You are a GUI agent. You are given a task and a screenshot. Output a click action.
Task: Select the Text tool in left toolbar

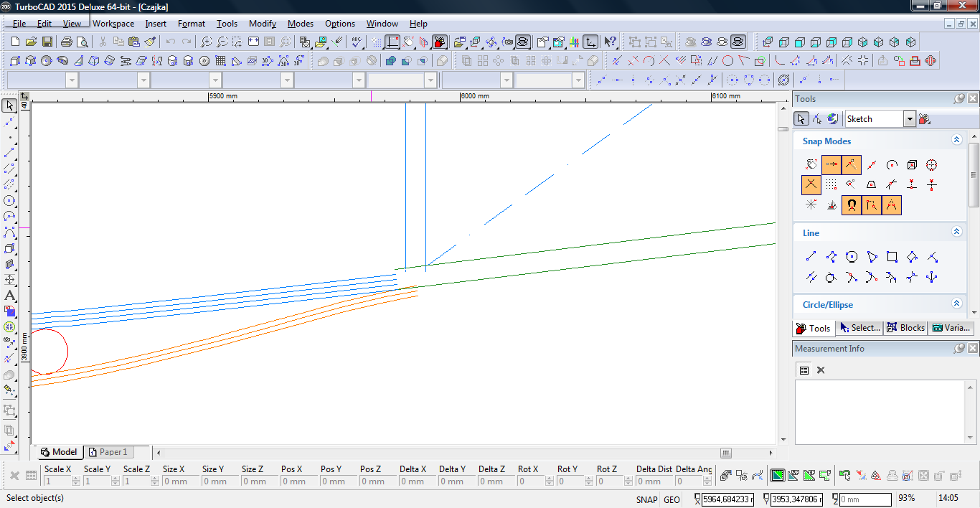9,296
